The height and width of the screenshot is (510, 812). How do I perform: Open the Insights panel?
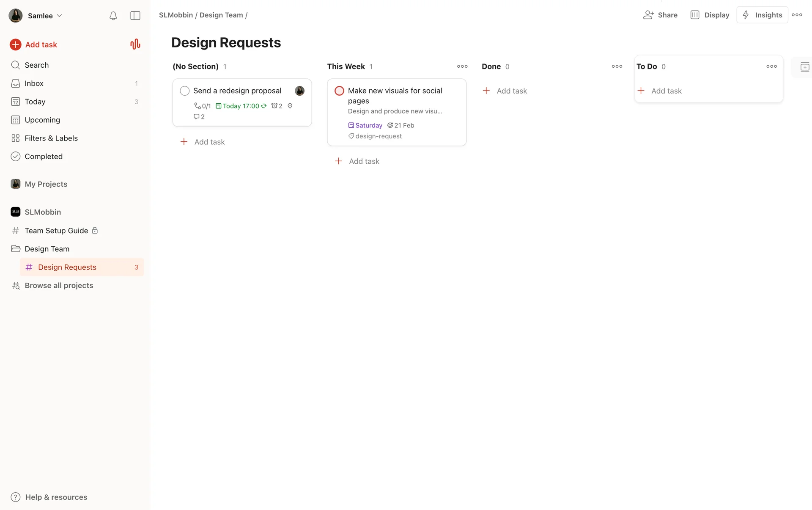(x=762, y=15)
